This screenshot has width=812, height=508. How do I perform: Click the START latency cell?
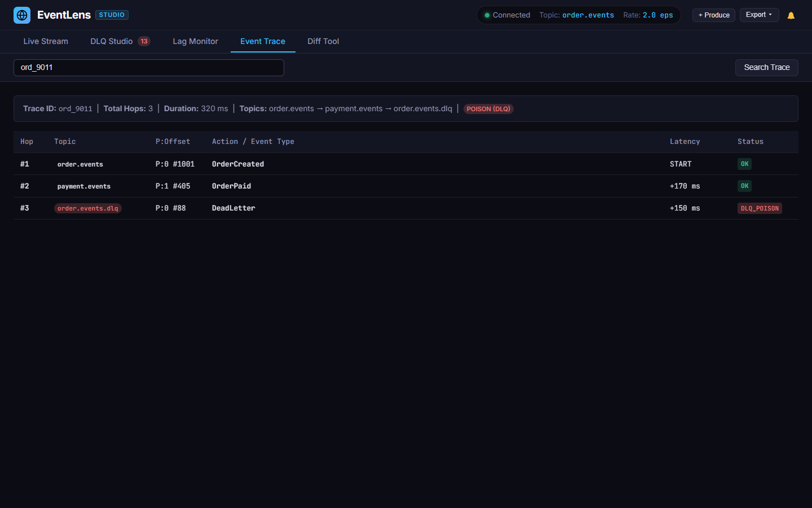[x=681, y=164]
